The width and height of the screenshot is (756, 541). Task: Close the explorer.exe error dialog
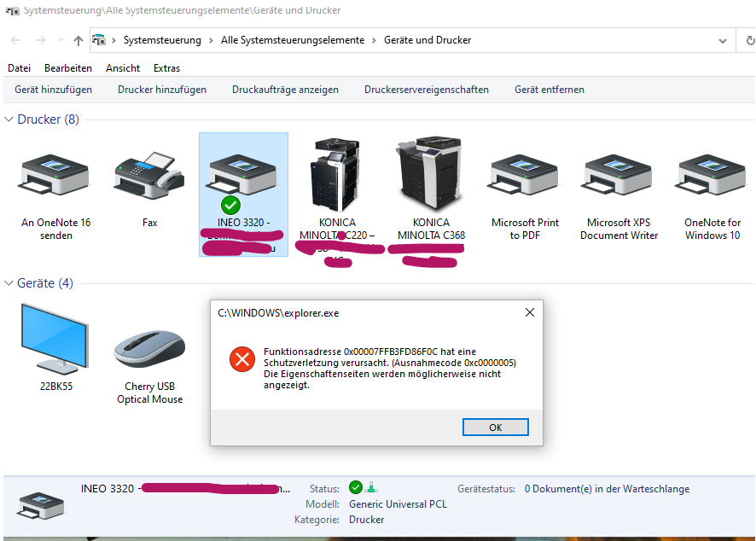pyautogui.click(x=530, y=312)
